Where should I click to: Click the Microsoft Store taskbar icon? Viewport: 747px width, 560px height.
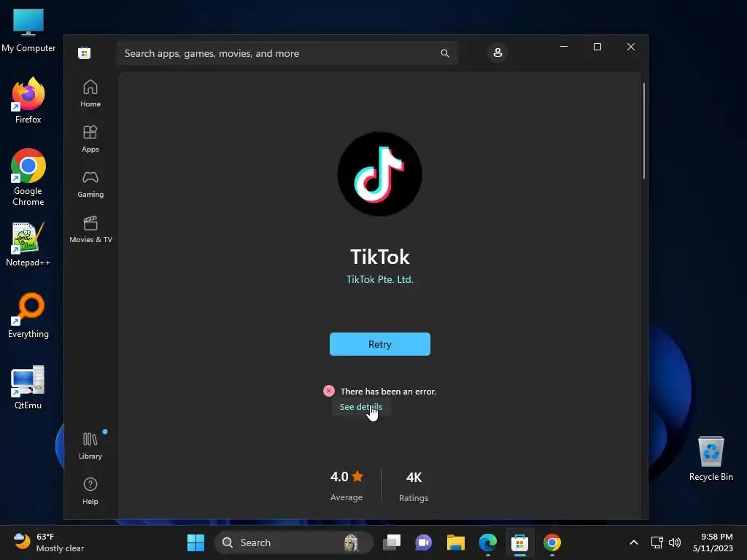coord(519,542)
